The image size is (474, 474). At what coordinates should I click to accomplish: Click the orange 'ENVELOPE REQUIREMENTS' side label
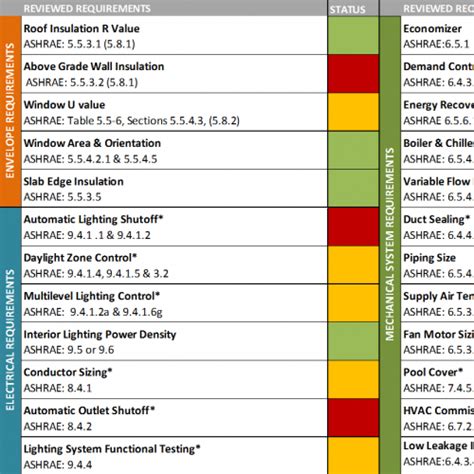(10, 111)
